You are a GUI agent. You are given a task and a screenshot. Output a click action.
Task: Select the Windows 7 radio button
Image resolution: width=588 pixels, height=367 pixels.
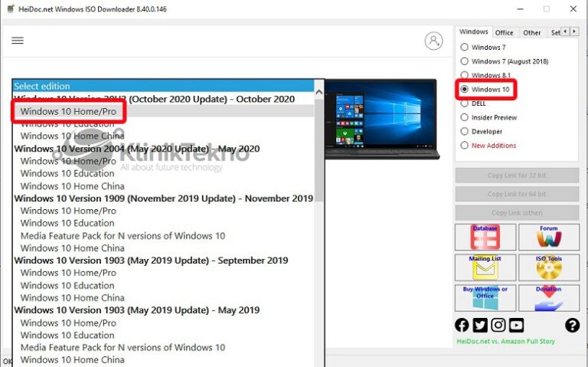tap(464, 47)
